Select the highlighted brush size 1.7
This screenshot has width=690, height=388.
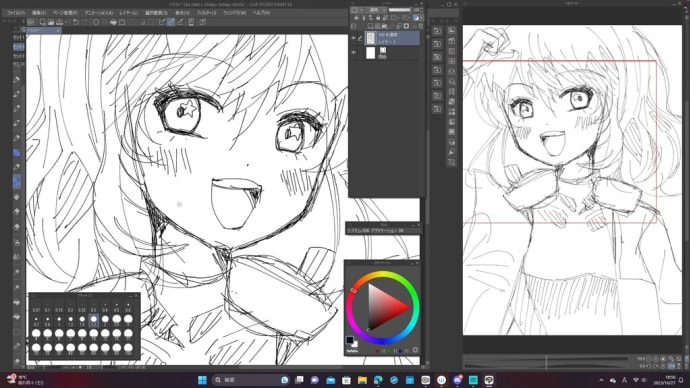pyautogui.click(x=93, y=320)
